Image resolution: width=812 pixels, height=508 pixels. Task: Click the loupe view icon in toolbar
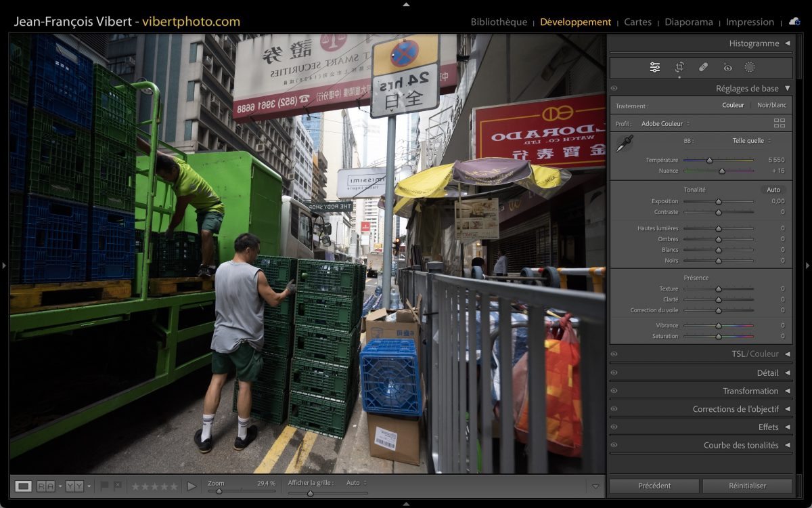pos(24,486)
